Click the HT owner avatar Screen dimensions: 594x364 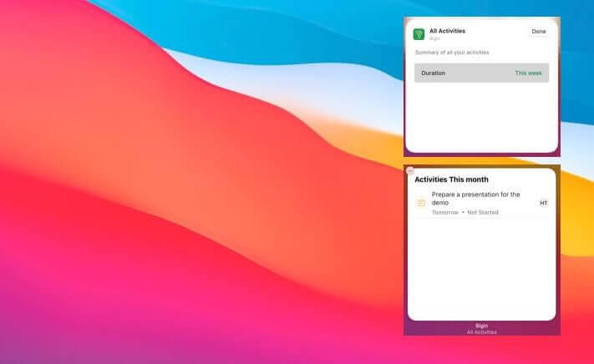pos(543,203)
